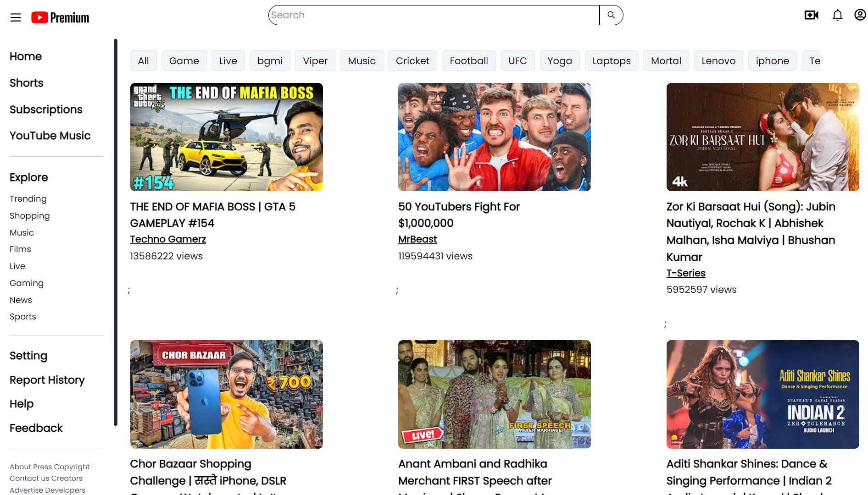Open the Chor Bazaar thumbnail
The image size is (868, 495).
227,394
